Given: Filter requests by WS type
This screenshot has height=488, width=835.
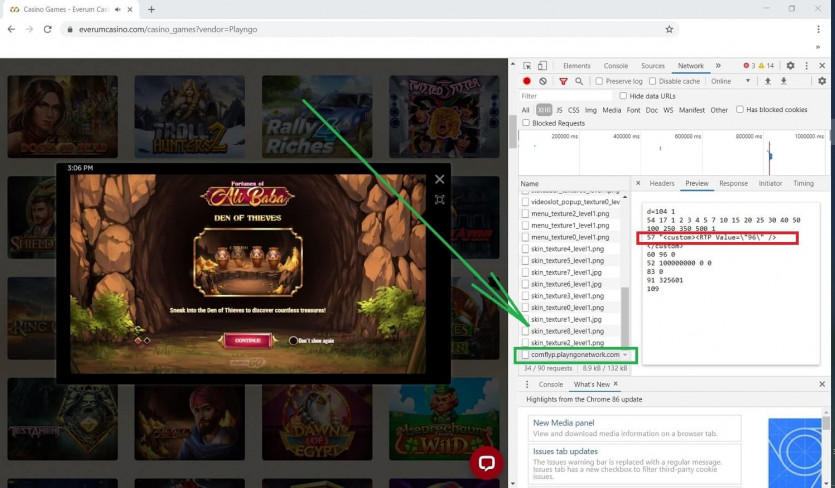Looking at the screenshot, I should click(x=668, y=110).
